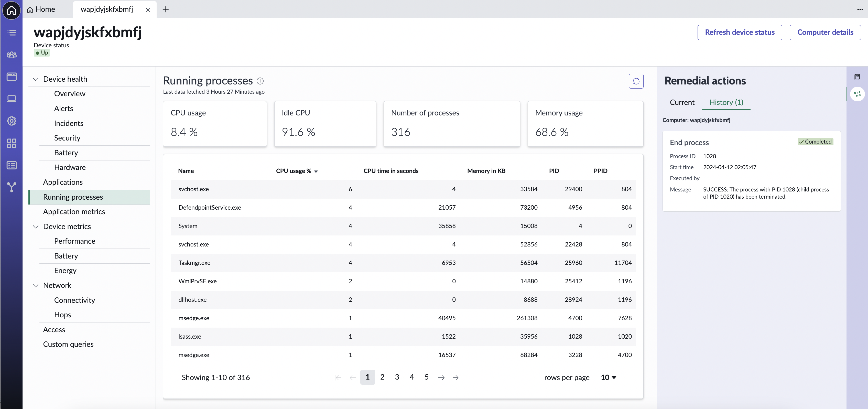Click Refresh device status button
The image size is (868, 409).
click(x=739, y=32)
